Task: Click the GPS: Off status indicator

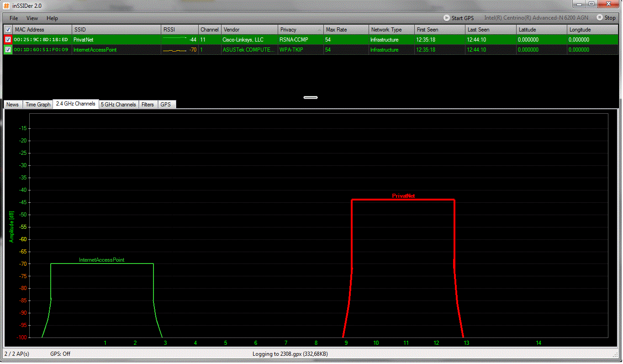Action: point(60,354)
